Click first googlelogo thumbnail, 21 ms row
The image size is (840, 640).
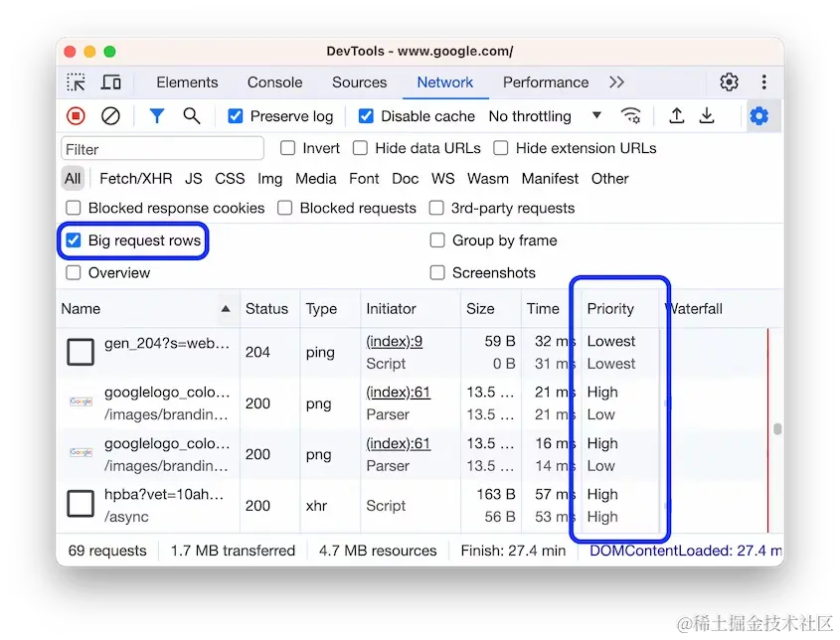pyautogui.click(x=81, y=401)
